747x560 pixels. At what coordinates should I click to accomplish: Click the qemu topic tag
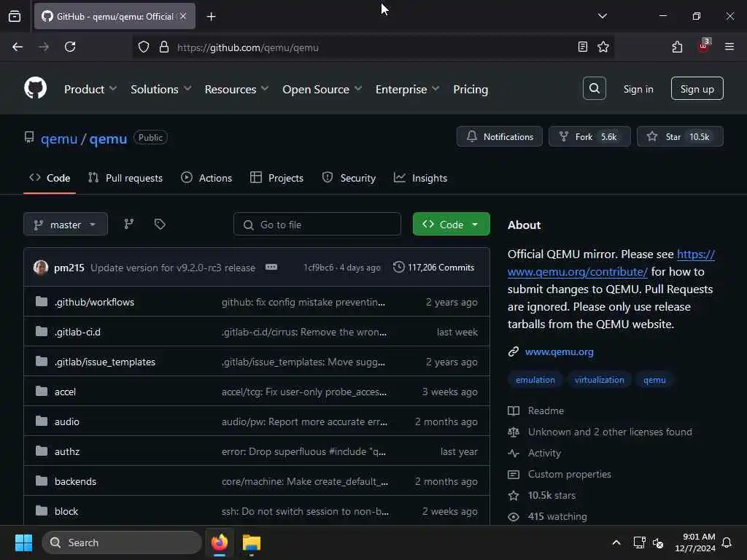[x=654, y=380]
